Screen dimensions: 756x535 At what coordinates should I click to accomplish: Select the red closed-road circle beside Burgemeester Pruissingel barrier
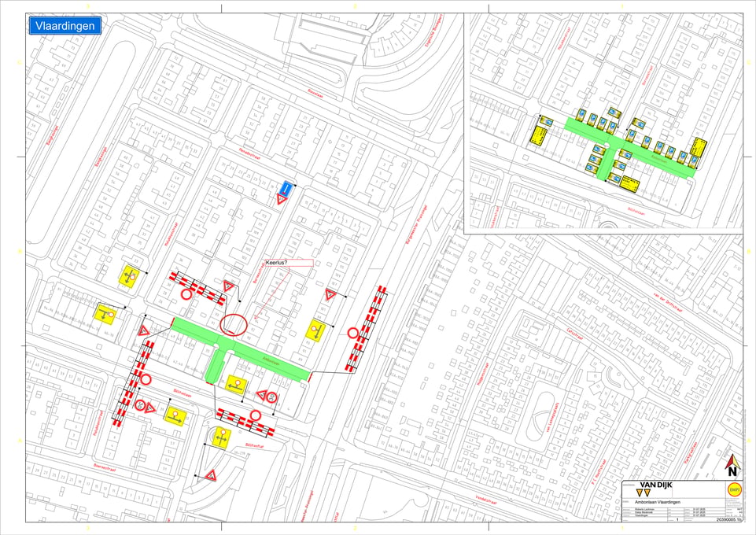[353, 333]
